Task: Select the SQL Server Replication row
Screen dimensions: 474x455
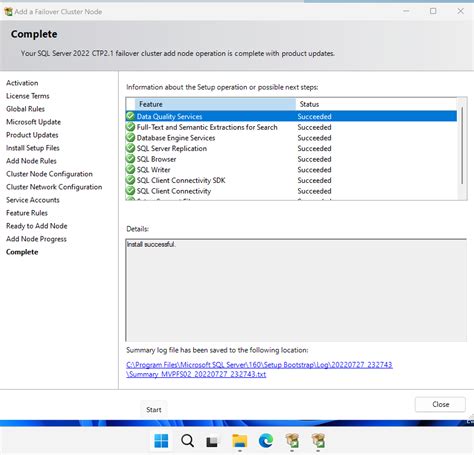Action: tap(291, 148)
